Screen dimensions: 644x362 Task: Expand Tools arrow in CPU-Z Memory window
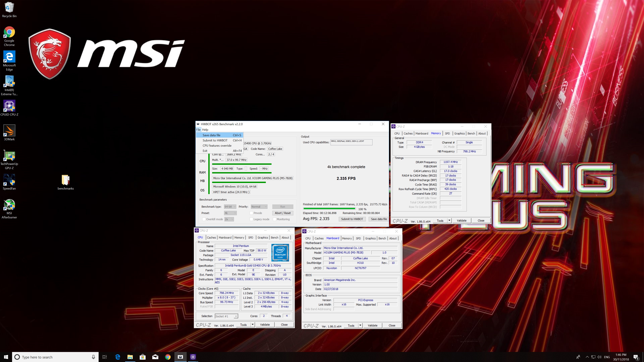point(449,221)
